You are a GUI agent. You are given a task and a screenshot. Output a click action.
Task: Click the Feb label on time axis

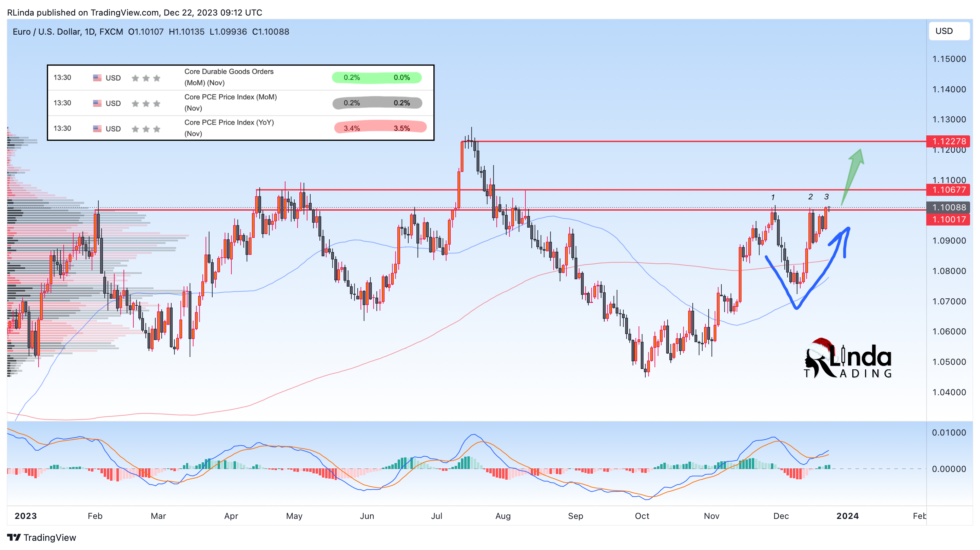95,516
